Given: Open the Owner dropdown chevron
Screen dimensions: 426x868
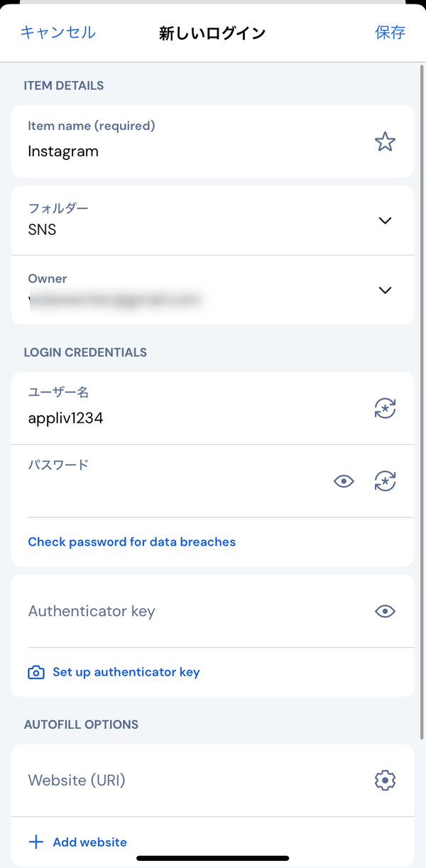Looking at the screenshot, I should tap(385, 290).
